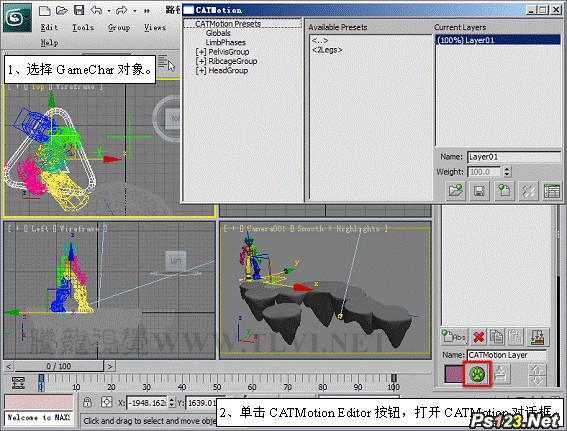Expand the HeadGroup tree node
Screen dimensions: 567x431
[201, 71]
